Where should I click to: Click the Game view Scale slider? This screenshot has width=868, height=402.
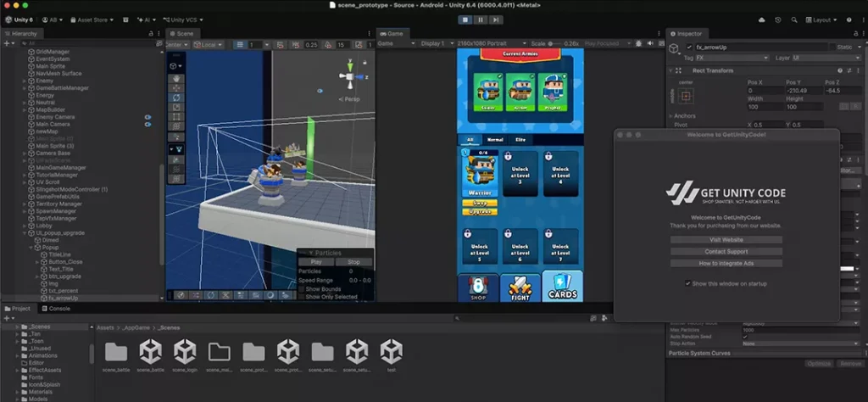click(x=555, y=43)
